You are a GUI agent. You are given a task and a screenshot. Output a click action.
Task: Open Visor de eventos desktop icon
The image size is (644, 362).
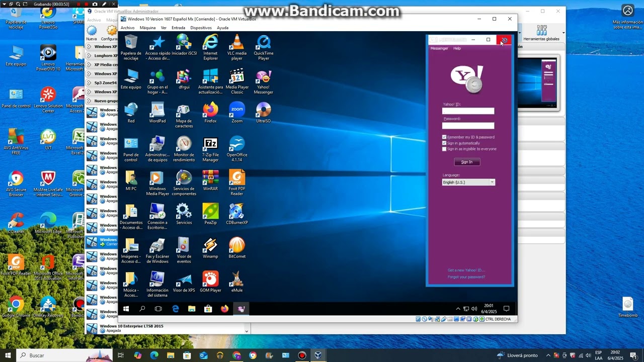[184, 251]
